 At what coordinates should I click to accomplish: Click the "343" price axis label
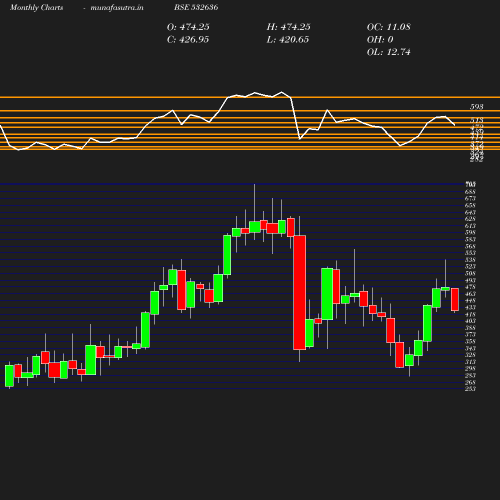470,348
